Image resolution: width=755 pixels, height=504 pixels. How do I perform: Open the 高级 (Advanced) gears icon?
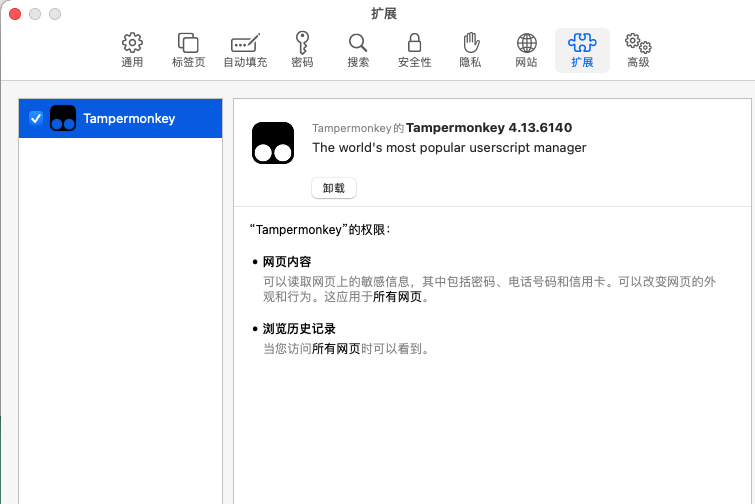638,50
